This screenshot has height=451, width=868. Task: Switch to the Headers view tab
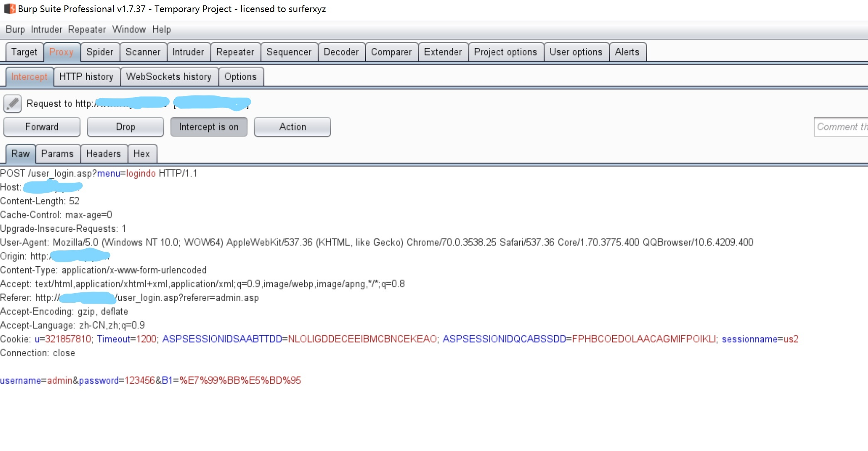103,154
